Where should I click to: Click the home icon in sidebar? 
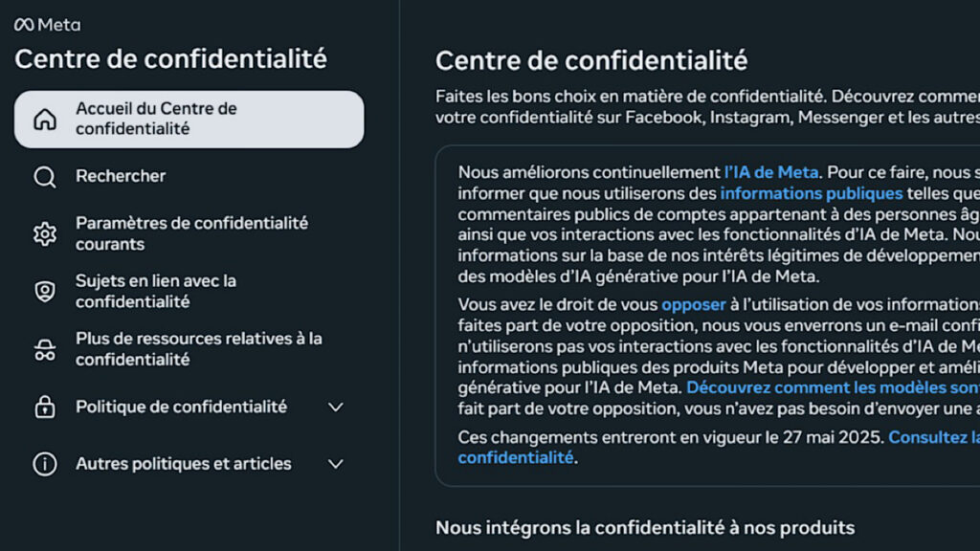click(x=45, y=120)
